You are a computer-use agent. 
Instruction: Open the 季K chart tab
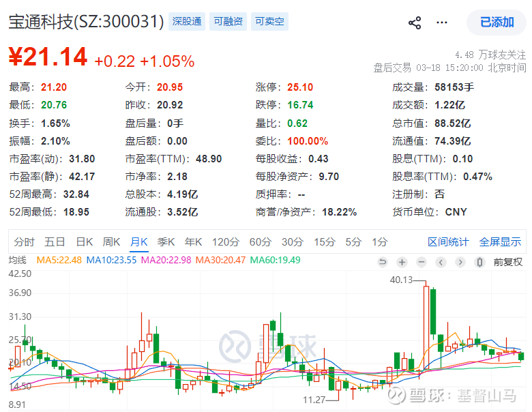click(166, 242)
